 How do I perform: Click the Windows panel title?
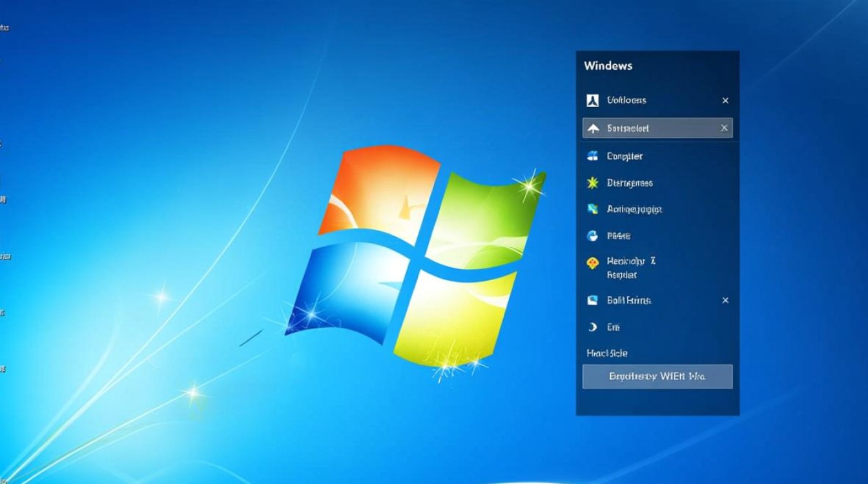click(x=608, y=65)
